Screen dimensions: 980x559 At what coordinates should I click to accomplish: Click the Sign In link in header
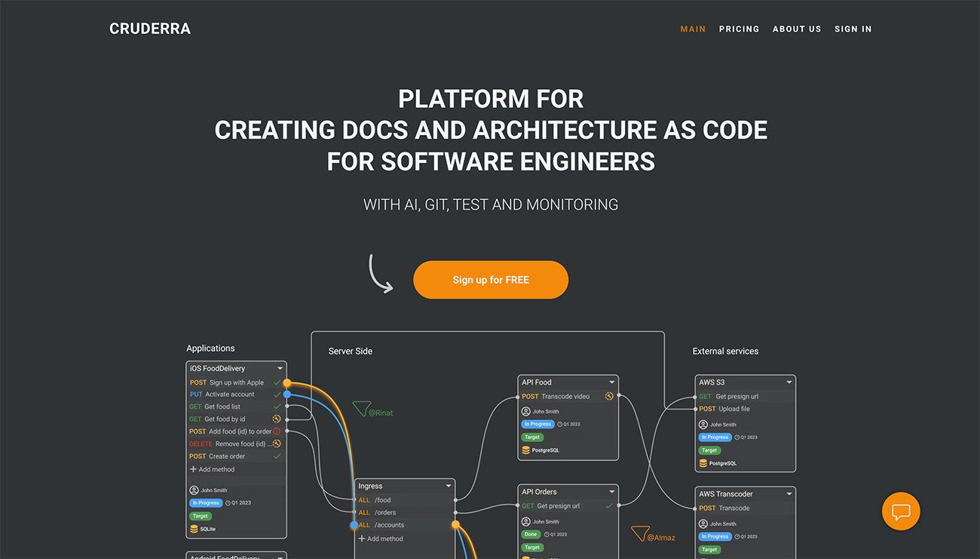click(853, 29)
